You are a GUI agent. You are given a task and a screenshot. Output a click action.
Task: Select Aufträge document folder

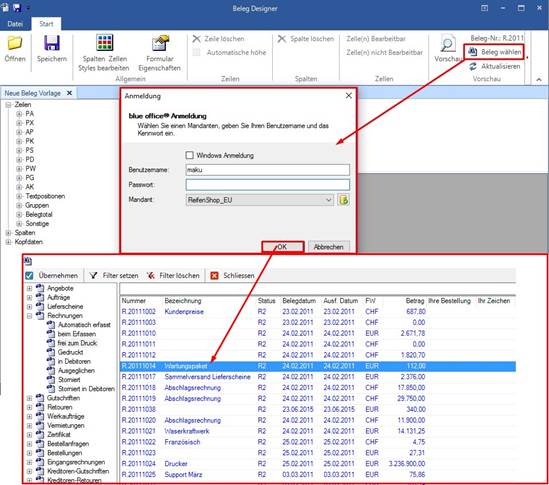[x=58, y=297]
